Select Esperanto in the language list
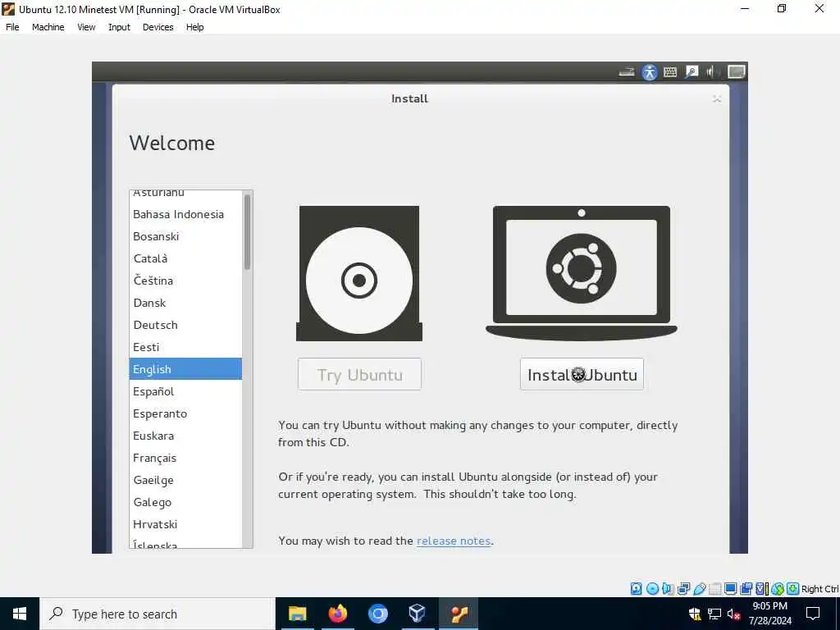This screenshot has height=630, width=840. pyautogui.click(x=185, y=413)
